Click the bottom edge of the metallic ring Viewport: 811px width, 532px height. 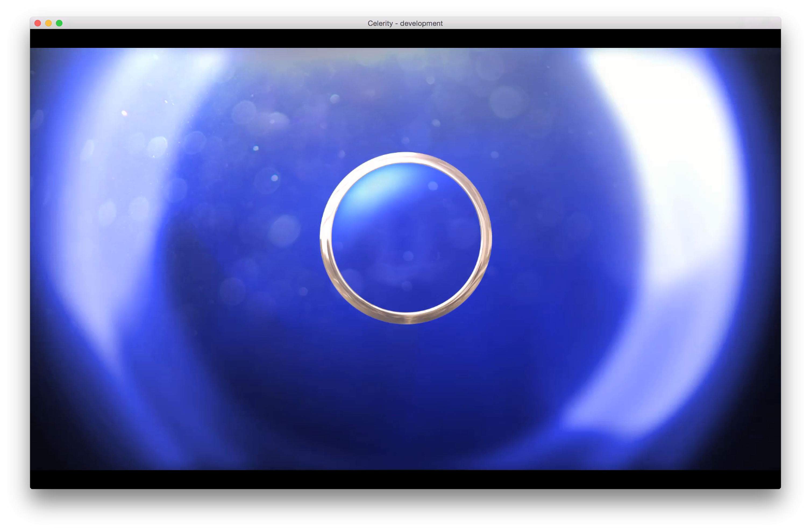tap(406, 318)
